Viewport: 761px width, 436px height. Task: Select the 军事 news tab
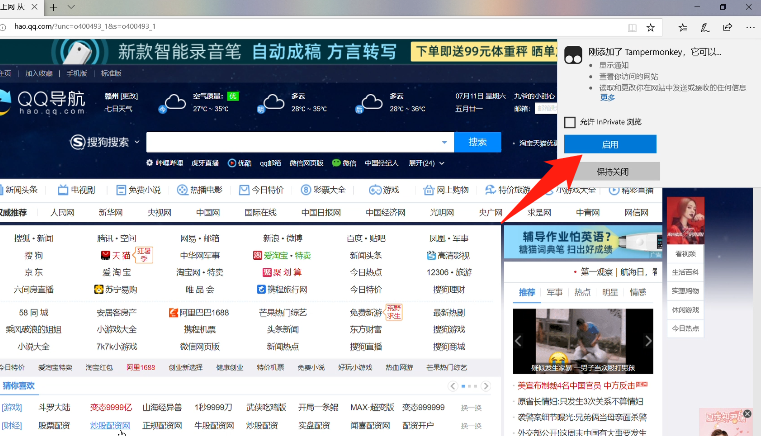pos(554,292)
